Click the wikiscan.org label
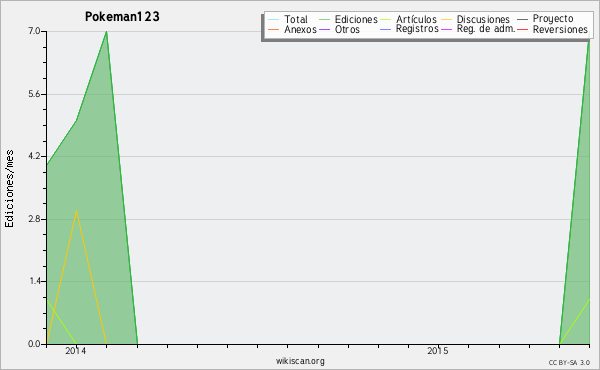This screenshot has height=370, width=600. 300,361
